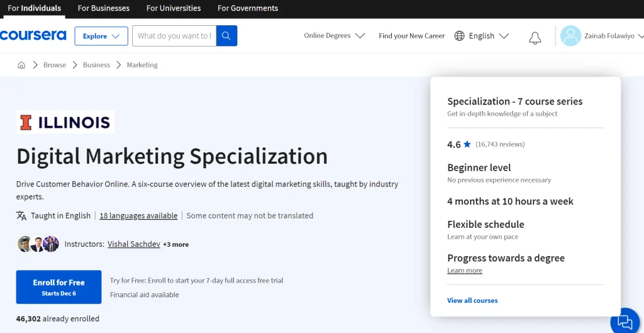This screenshot has width=644, height=333.
Task: Click the instructor avatars group
Action: pyautogui.click(x=38, y=244)
